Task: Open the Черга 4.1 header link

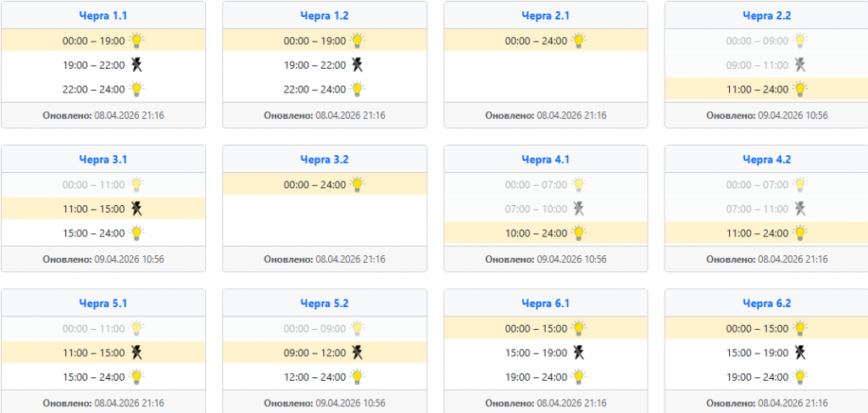Action: click(545, 159)
